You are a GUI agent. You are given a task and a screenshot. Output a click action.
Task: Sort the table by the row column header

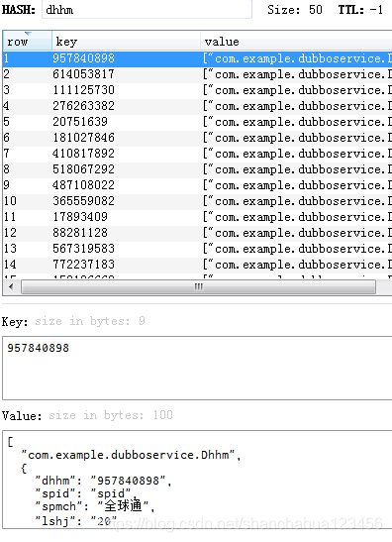click(28, 42)
